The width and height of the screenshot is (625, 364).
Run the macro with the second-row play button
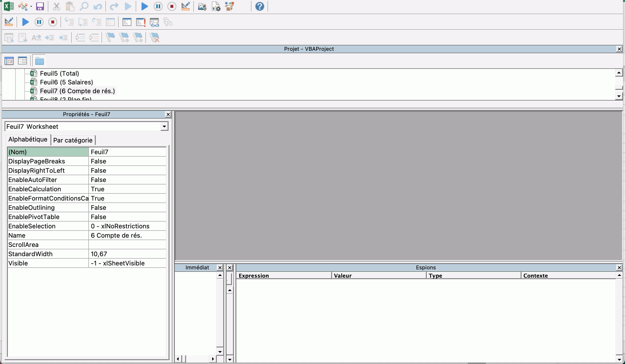[25, 22]
